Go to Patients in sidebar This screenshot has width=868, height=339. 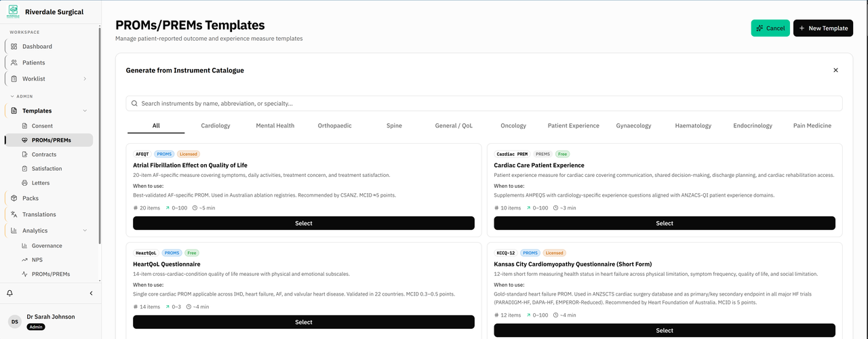[49, 62]
